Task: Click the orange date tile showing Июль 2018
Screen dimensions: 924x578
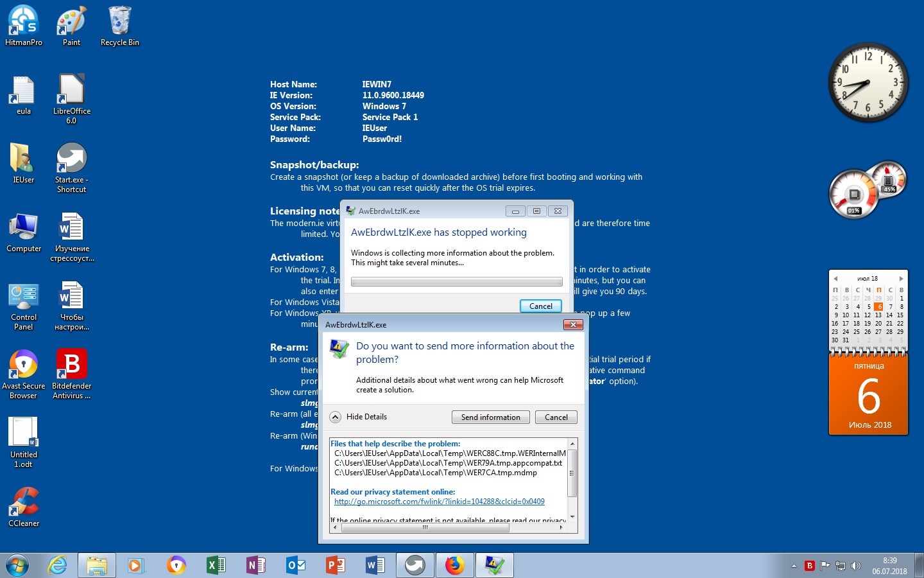Action: [x=869, y=395]
